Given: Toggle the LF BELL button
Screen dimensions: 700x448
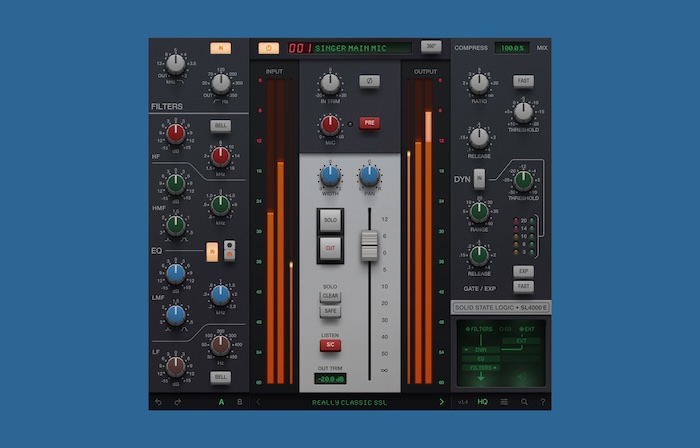Looking at the screenshot, I should point(221,377).
